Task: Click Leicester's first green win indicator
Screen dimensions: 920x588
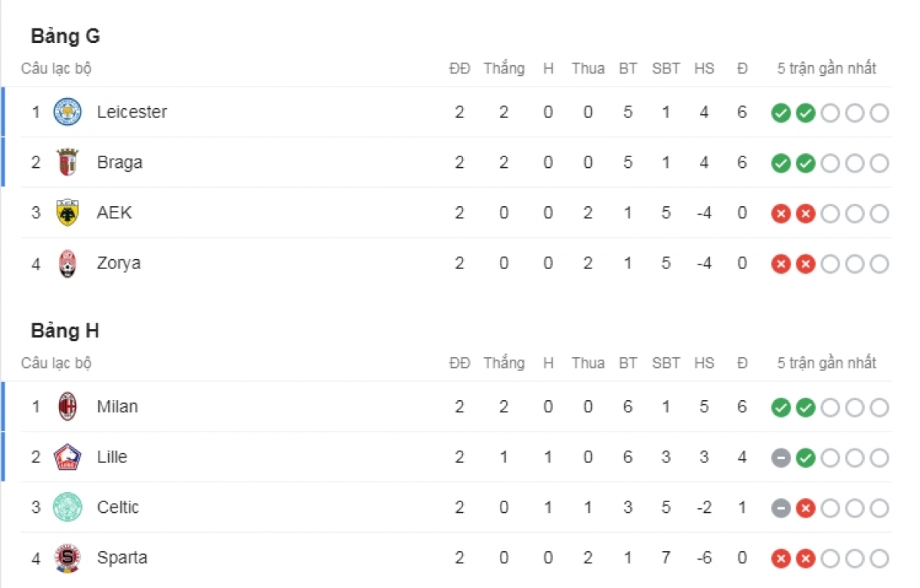Action: [780, 113]
